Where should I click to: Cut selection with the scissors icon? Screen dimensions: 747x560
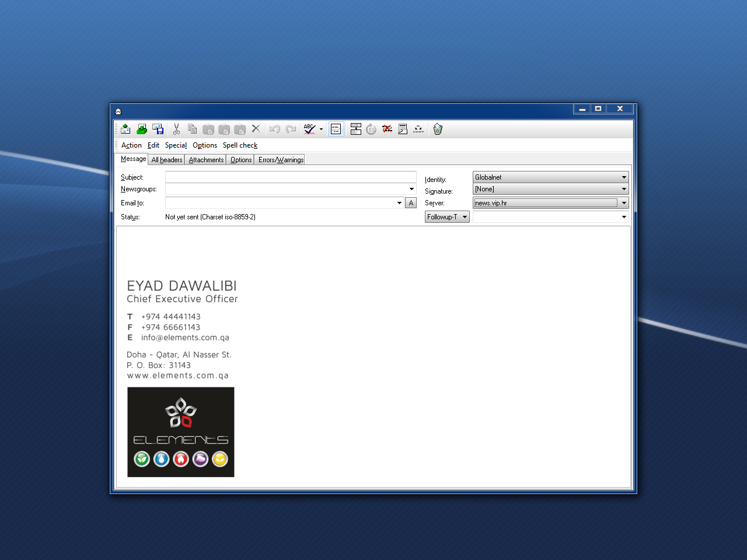176,129
